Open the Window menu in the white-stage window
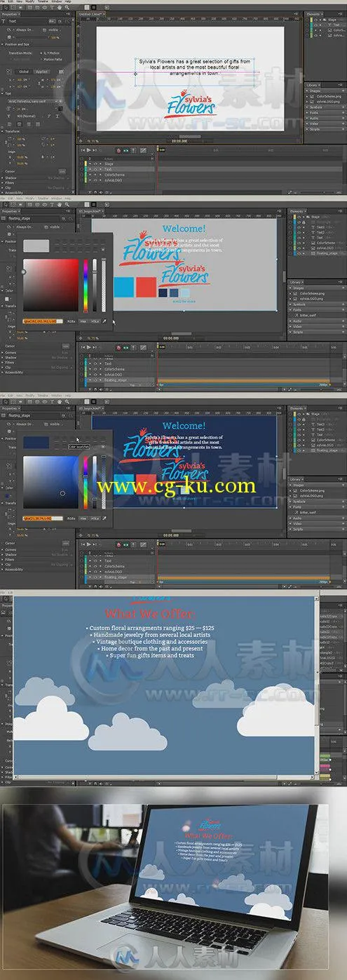This screenshot has height=980, width=347. click(56, 2)
